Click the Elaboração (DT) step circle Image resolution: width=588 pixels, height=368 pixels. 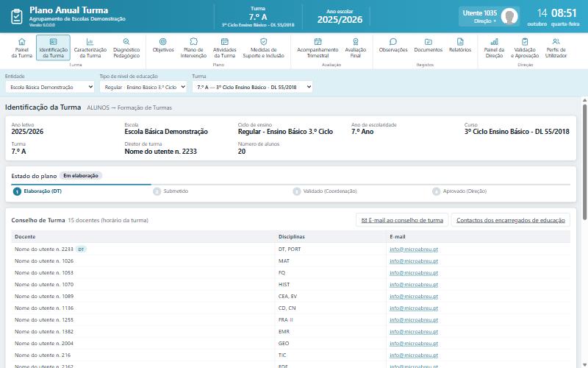(x=17, y=191)
